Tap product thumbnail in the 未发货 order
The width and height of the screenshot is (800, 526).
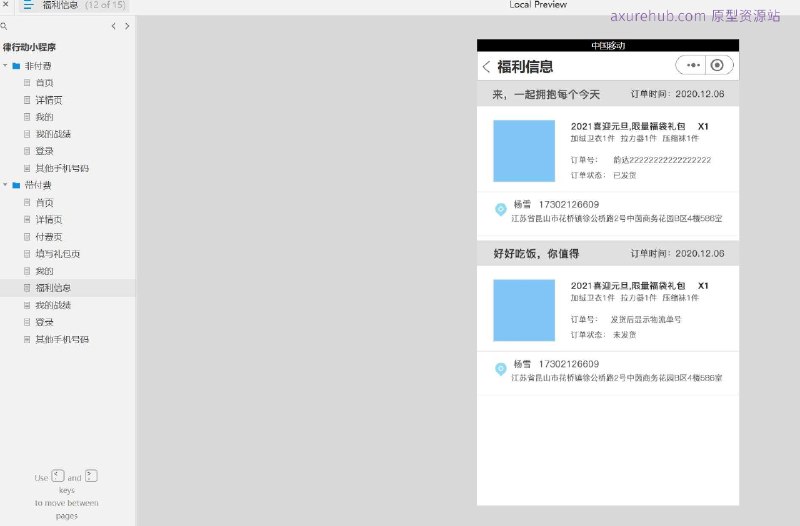tap(524, 310)
